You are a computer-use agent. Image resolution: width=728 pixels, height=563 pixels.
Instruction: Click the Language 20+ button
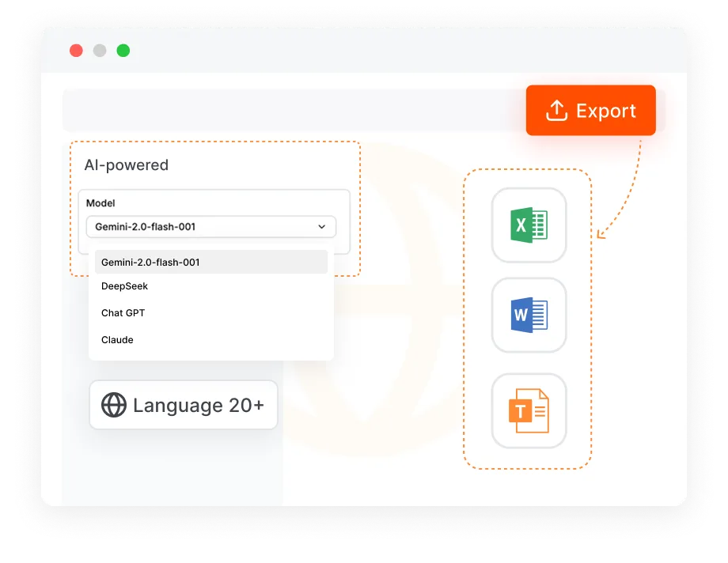coord(184,405)
